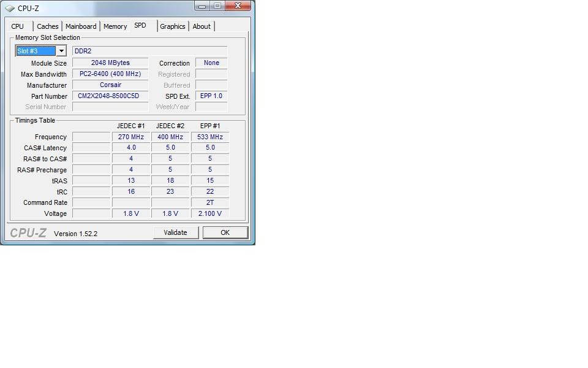The width and height of the screenshot is (588, 368).
Task: Click the tRAS value 15
Action: 210,180
